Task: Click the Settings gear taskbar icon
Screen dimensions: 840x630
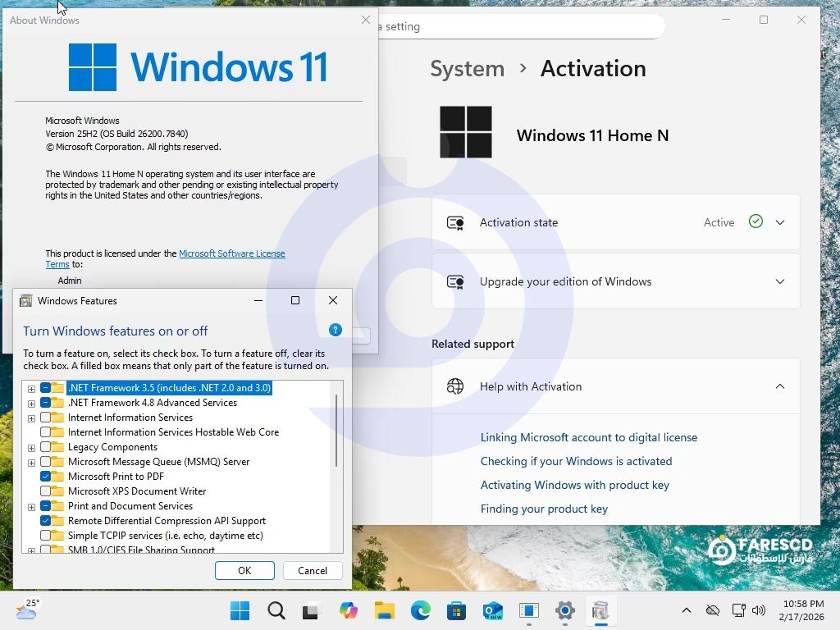Action: click(565, 610)
